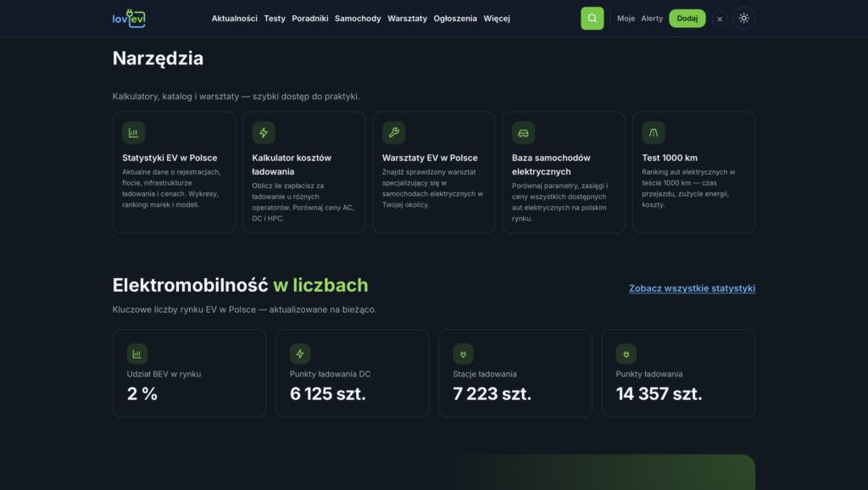Open Statystyki EV w Polsce title

click(x=170, y=158)
